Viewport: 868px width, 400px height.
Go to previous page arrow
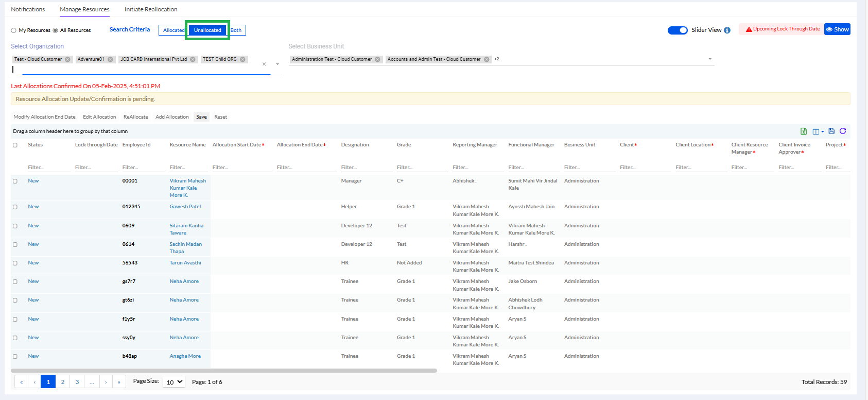[34, 382]
